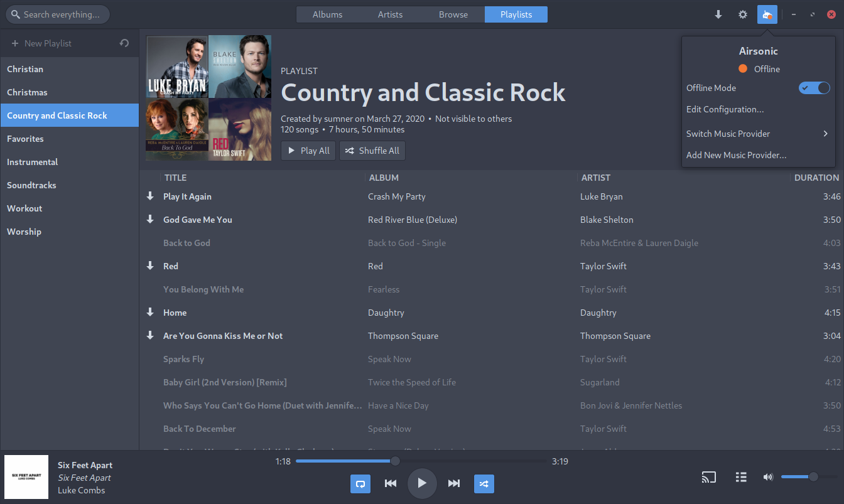Screen dimensions: 844x504
Task: Click the playlist cover art collage
Action: (x=208, y=98)
